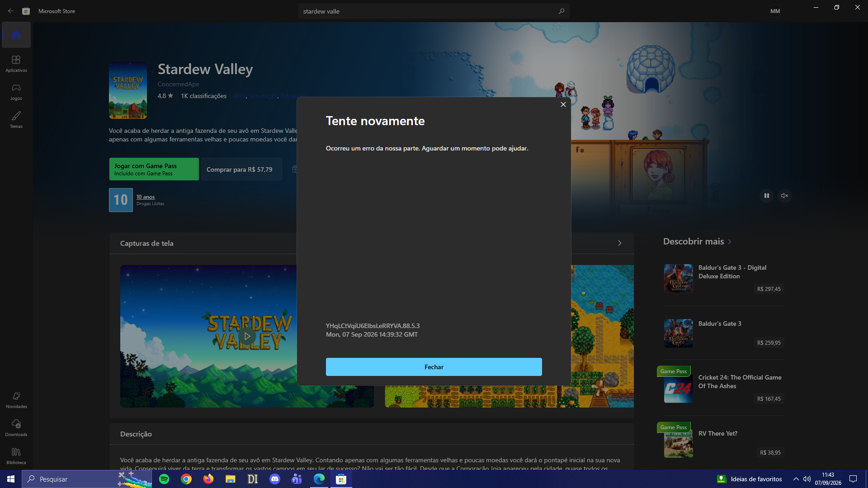Show hidden tray icons chevron
The height and width of the screenshot is (488, 868).
click(796, 479)
